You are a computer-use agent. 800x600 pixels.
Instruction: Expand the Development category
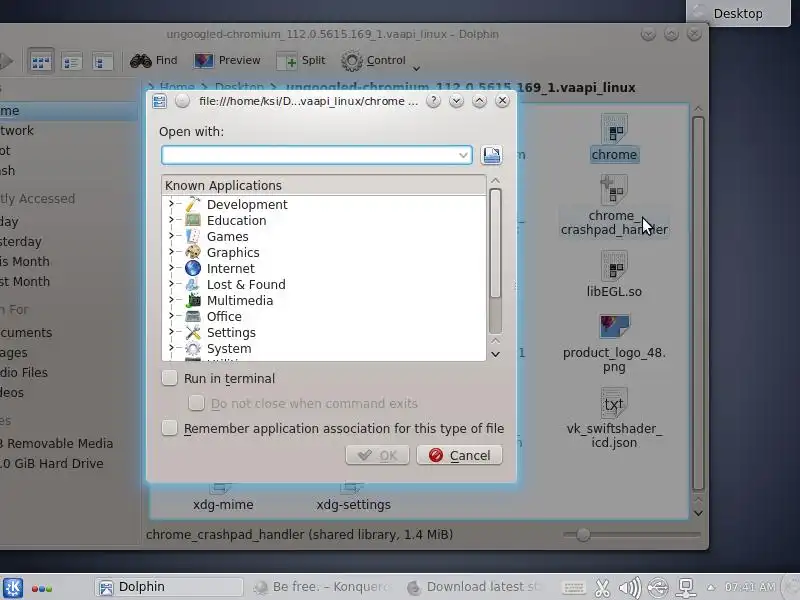171,204
